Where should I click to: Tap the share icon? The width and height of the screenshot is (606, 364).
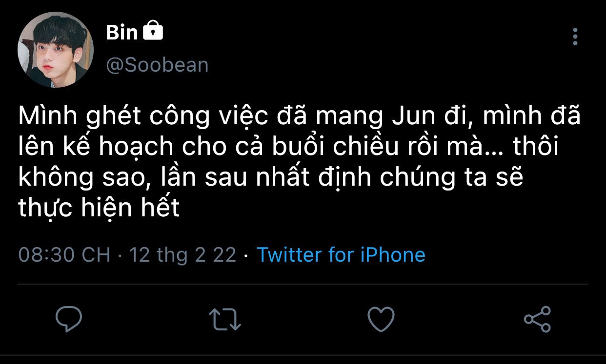[x=537, y=319]
